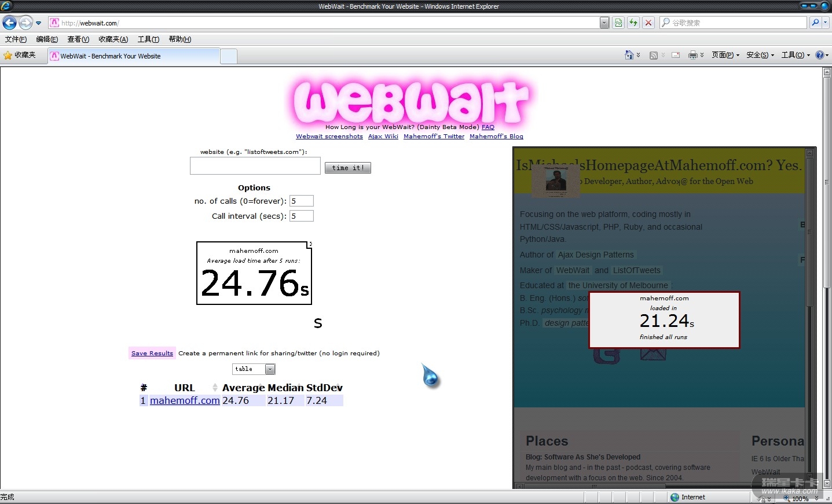Sort the results table by URL
Screen dimensions: 832x504
(x=185, y=388)
